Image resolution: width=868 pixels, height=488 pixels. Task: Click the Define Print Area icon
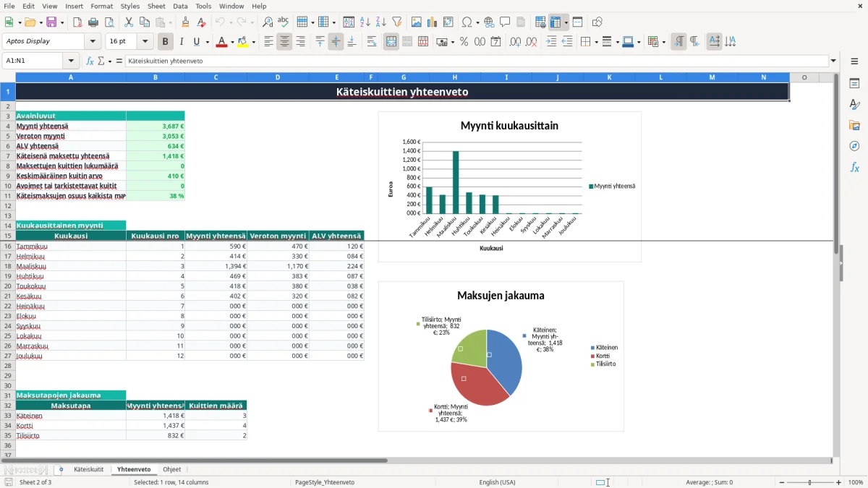pyautogui.click(x=540, y=22)
